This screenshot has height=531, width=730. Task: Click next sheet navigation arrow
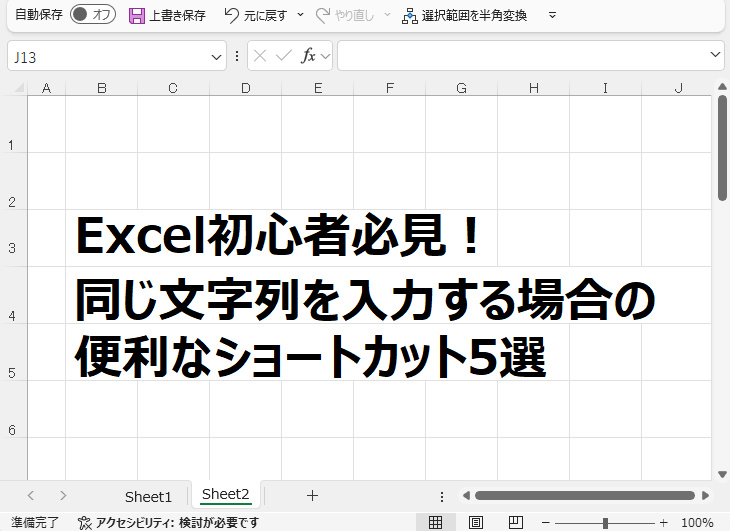[63, 496]
